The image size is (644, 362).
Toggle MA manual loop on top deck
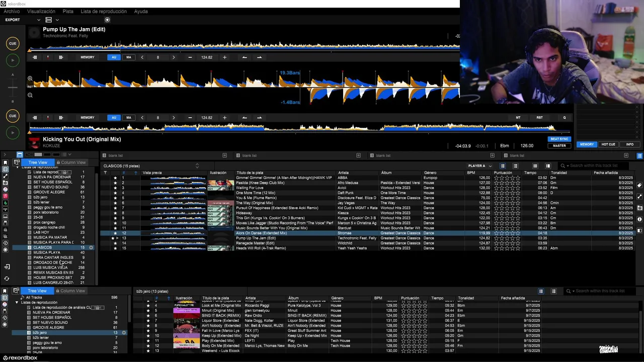129,57
